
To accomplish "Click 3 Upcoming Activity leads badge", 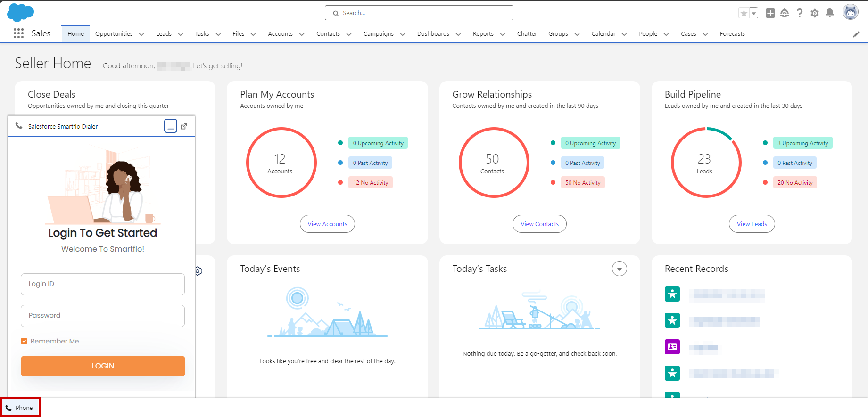I will (802, 143).
